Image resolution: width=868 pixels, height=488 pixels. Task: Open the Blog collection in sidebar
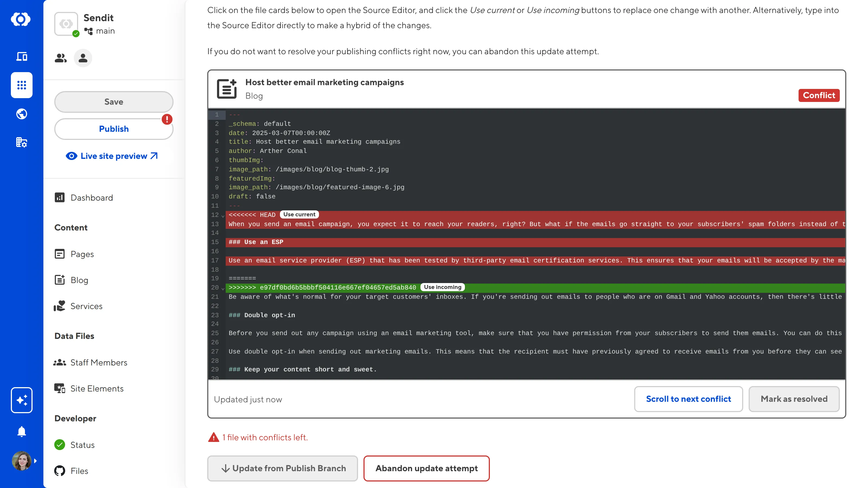tap(79, 280)
